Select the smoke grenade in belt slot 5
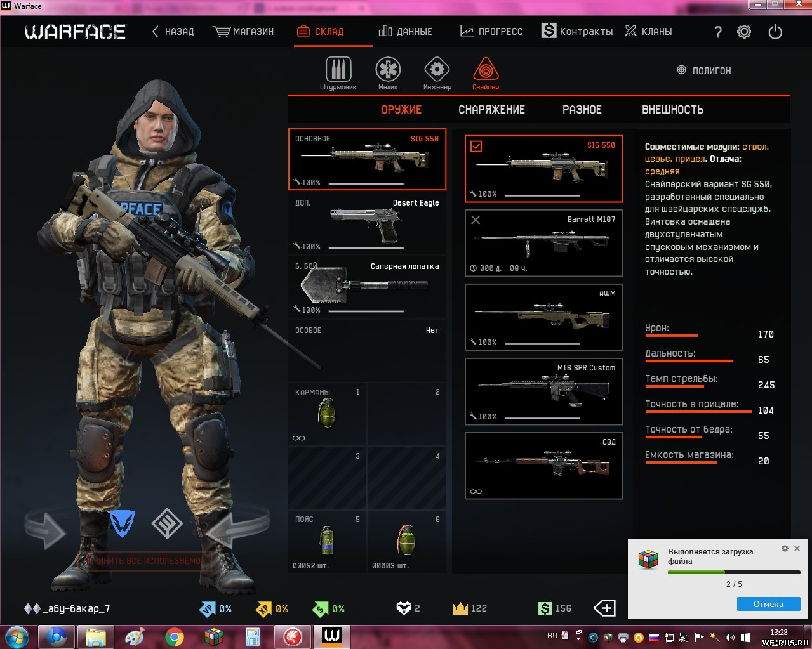This screenshot has height=649, width=812. [x=327, y=541]
